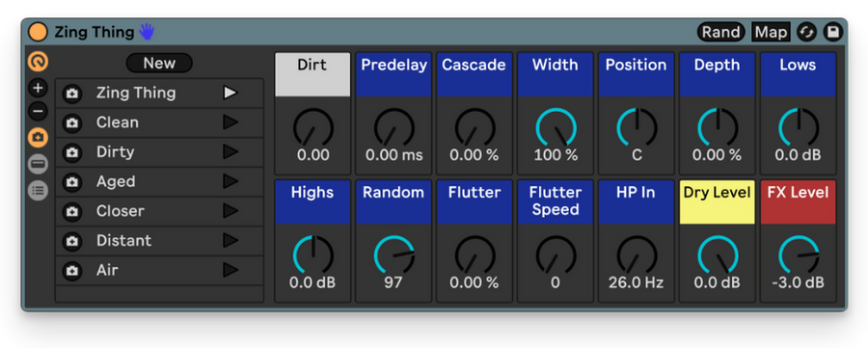This screenshot has height=348, width=868.
Task: Click the 97 Random value
Action: click(393, 282)
